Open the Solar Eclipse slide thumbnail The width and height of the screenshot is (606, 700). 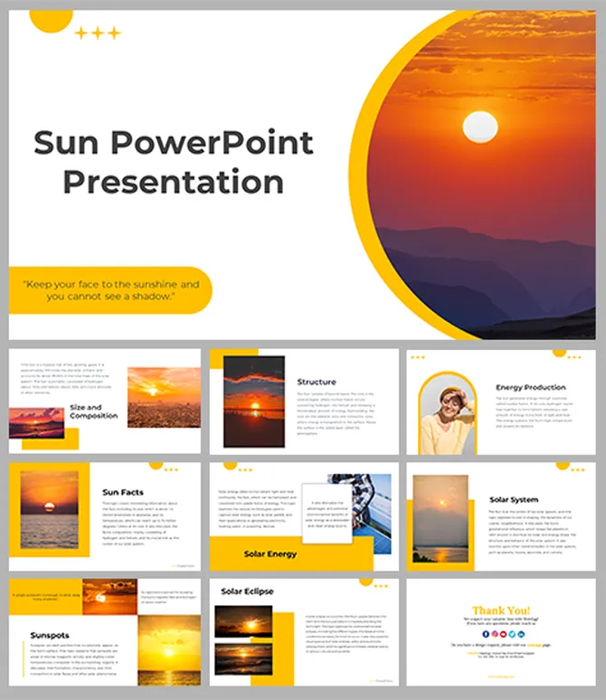click(x=304, y=632)
